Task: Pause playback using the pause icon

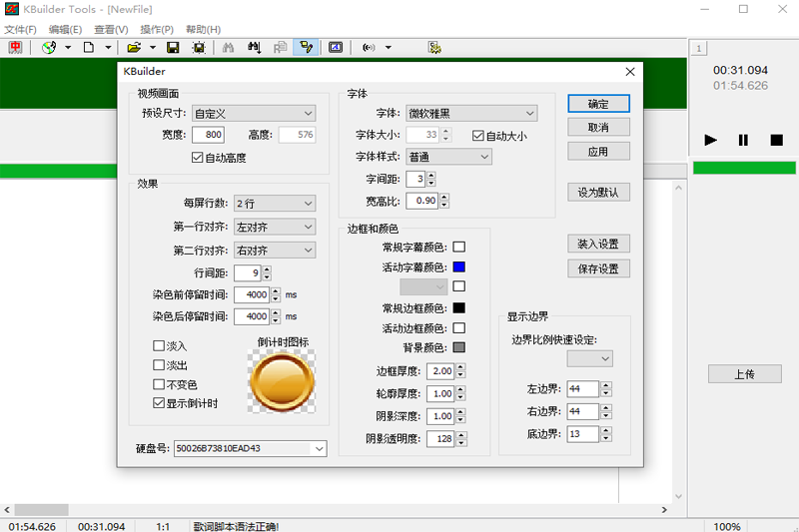Action: [x=743, y=140]
